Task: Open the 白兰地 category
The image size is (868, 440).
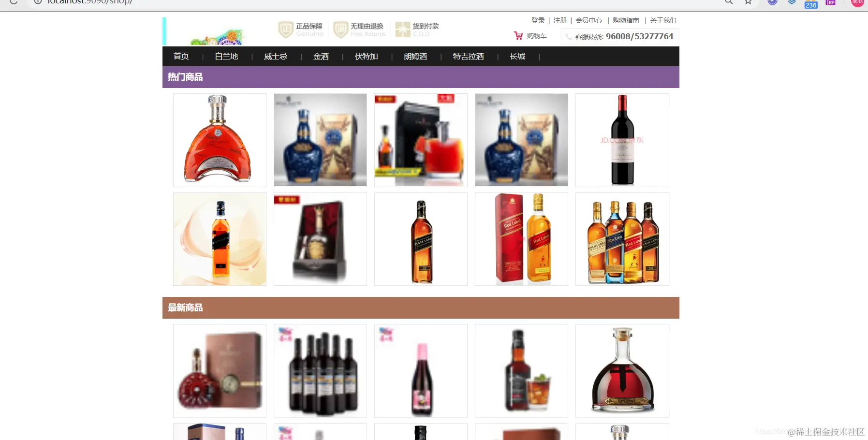Action: point(226,57)
